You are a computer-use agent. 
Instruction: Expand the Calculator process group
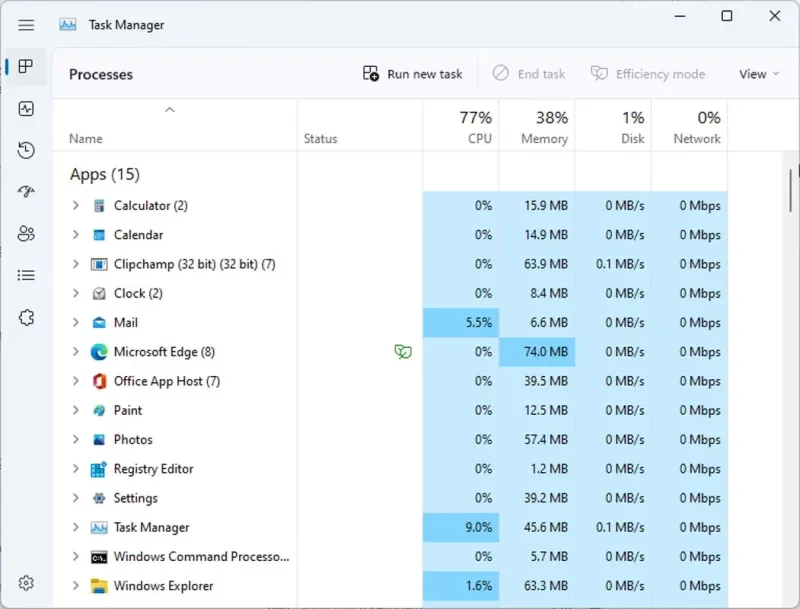click(75, 206)
